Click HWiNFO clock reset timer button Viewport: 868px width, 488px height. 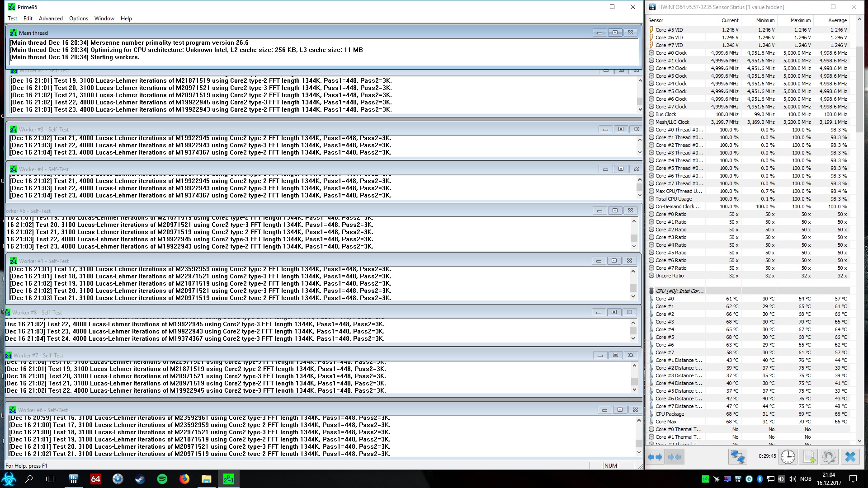tap(788, 457)
